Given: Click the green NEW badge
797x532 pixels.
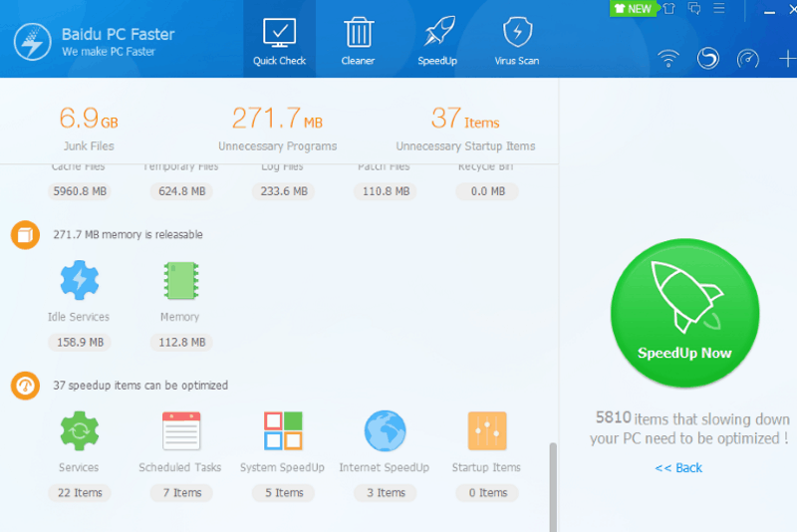Looking at the screenshot, I should pyautogui.click(x=633, y=9).
